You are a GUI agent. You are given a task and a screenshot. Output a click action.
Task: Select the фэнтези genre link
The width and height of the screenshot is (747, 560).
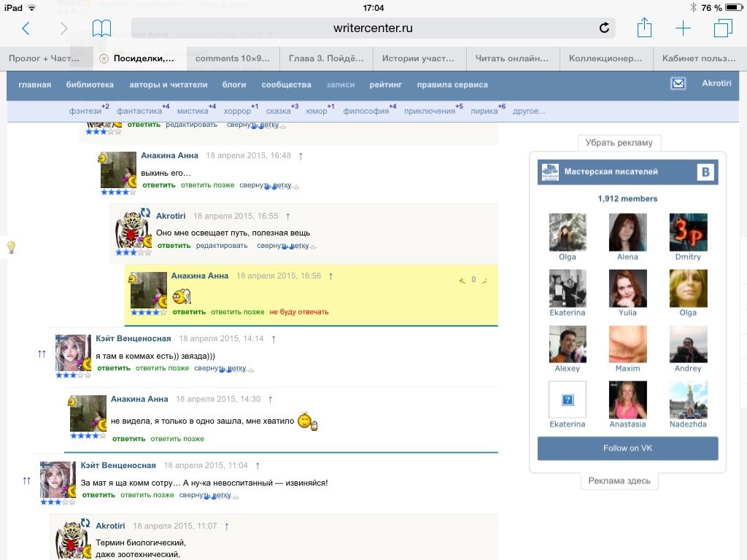85,112
